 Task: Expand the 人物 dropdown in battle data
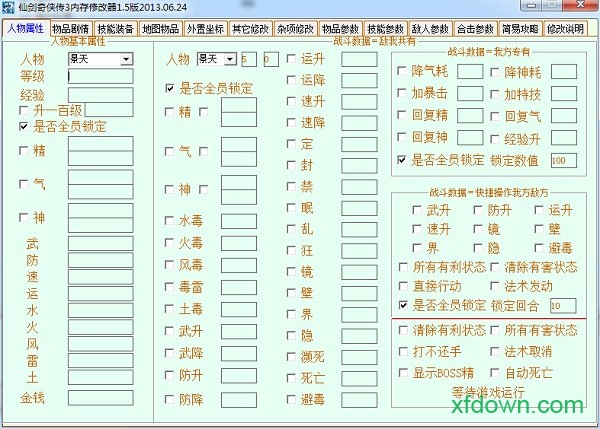[230, 59]
